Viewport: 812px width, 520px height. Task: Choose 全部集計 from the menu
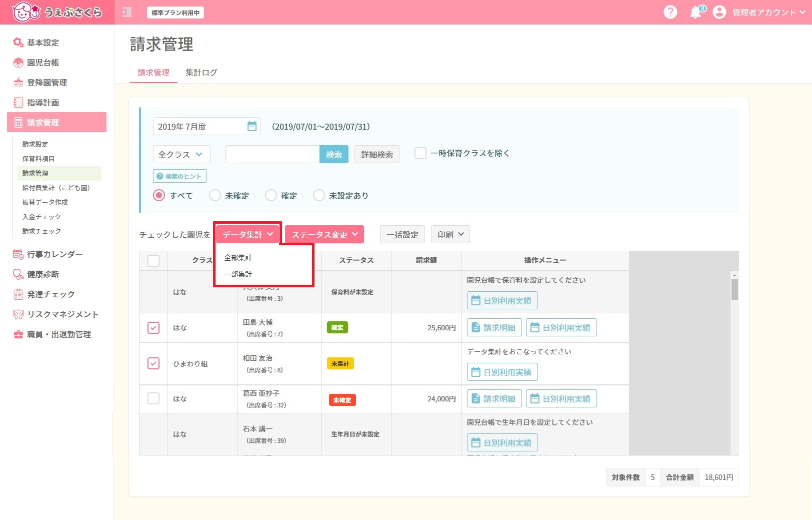238,258
